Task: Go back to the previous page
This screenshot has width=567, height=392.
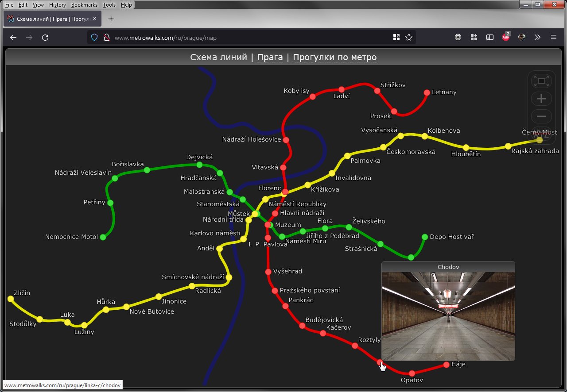Action: click(13, 38)
